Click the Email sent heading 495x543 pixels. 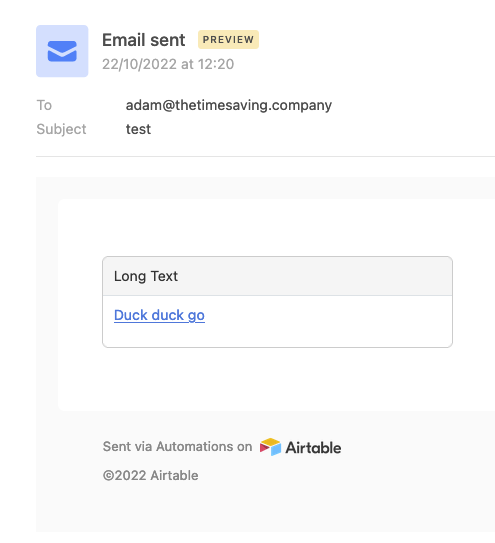pyautogui.click(x=143, y=40)
